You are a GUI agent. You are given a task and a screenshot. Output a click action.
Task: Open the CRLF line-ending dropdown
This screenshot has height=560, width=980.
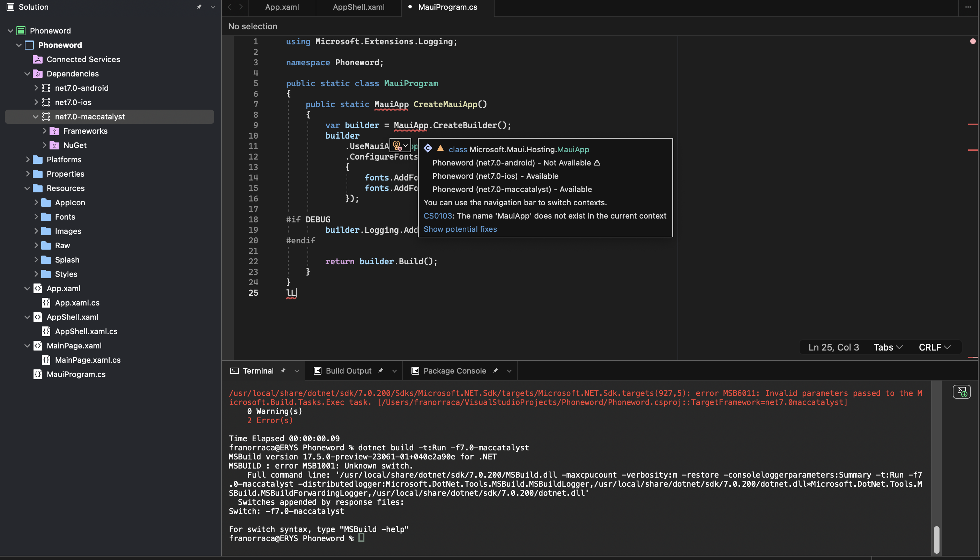click(935, 347)
